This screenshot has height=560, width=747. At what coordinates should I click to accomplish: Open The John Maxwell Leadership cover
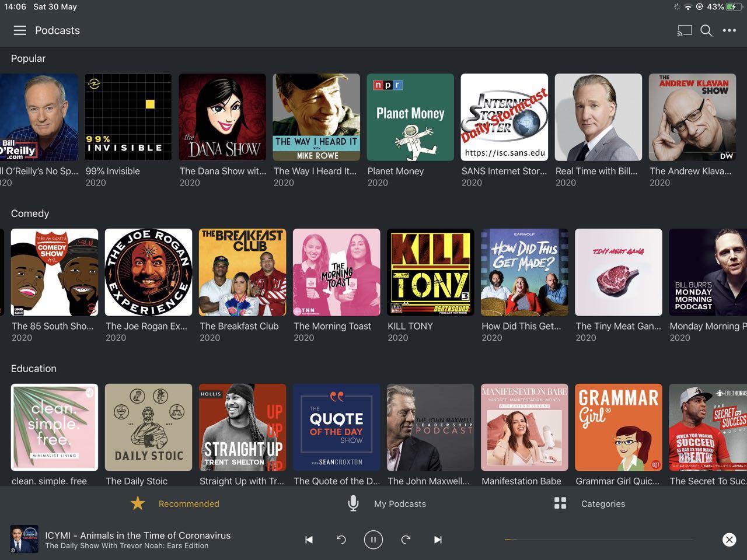pos(430,427)
